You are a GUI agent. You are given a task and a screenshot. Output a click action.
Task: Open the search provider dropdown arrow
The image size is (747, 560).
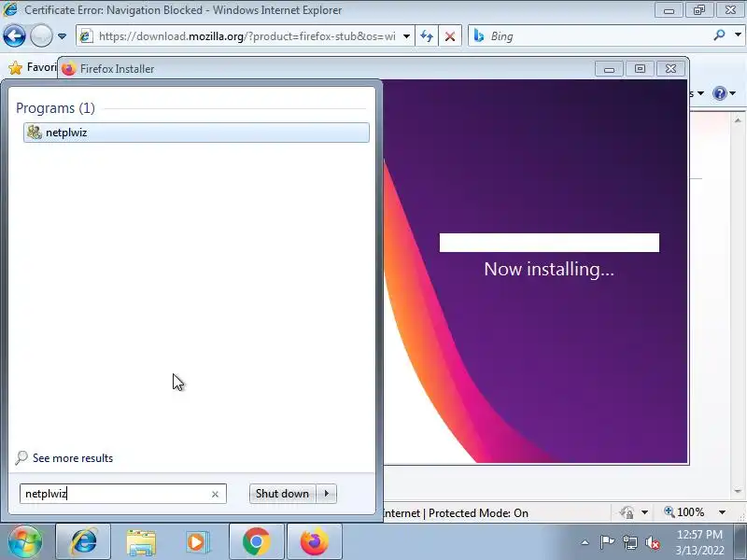coord(738,35)
